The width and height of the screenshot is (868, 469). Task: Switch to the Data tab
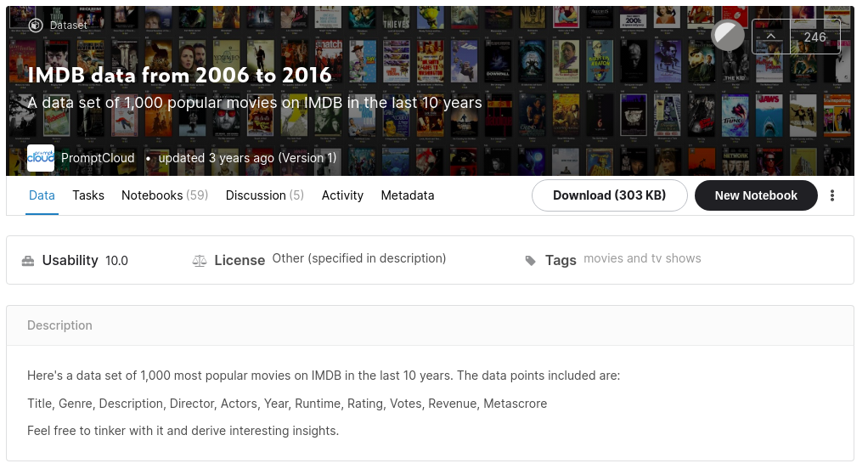pos(42,195)
